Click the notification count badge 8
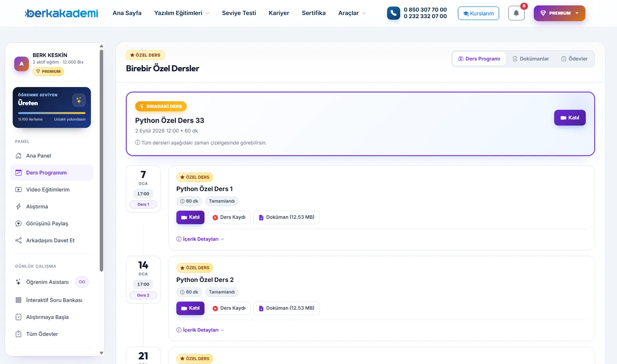Screen dimensions: 617x364 point(524,6)
